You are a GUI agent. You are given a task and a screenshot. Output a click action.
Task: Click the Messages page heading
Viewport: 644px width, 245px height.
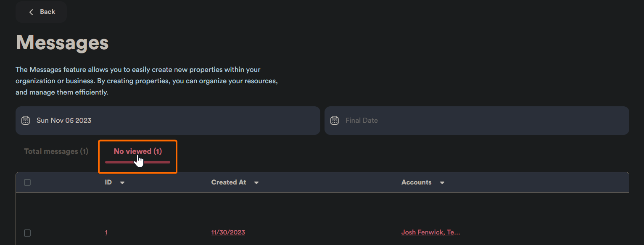tap(62, 42)
